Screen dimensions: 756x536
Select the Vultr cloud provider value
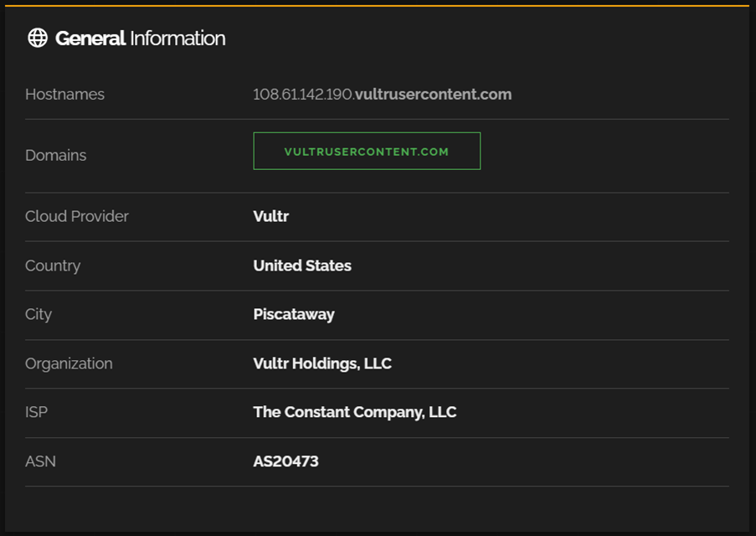tap(270, 216)
